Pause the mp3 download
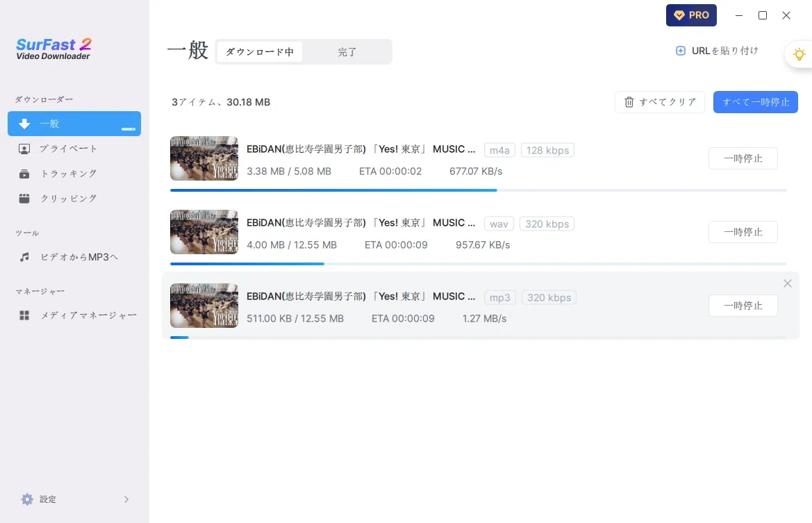Screen dimensions: 812x523 (x=743, y=306)
